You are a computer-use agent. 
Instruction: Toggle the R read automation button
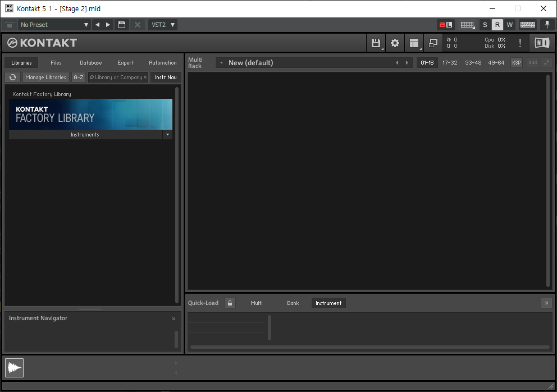[x=497, y=25]
